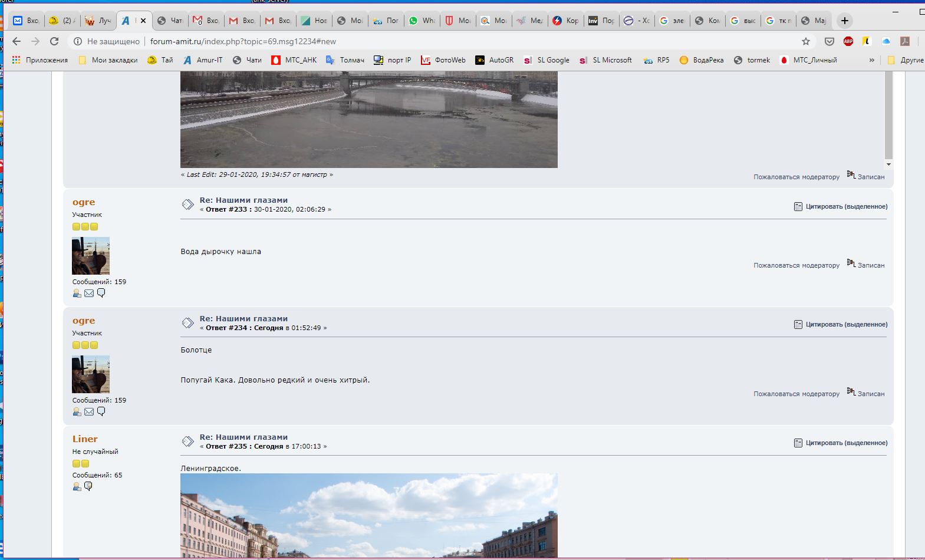This screenshot has width=925, height=560.
Task: Close the active forum tab
Action: pyautogui.click(x=143, y=21)
